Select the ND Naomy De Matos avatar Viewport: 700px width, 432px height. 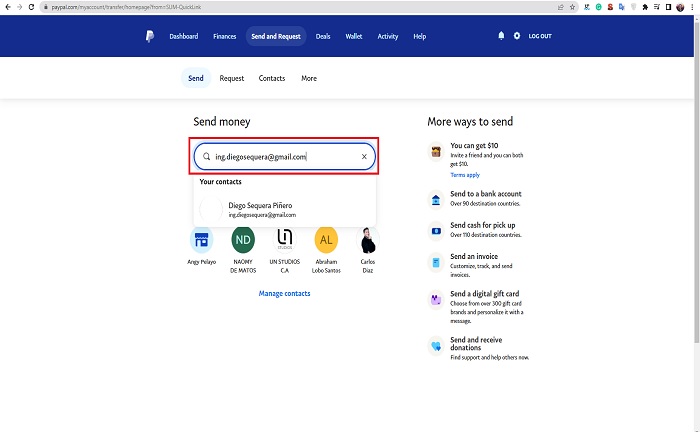pos(243,240)
